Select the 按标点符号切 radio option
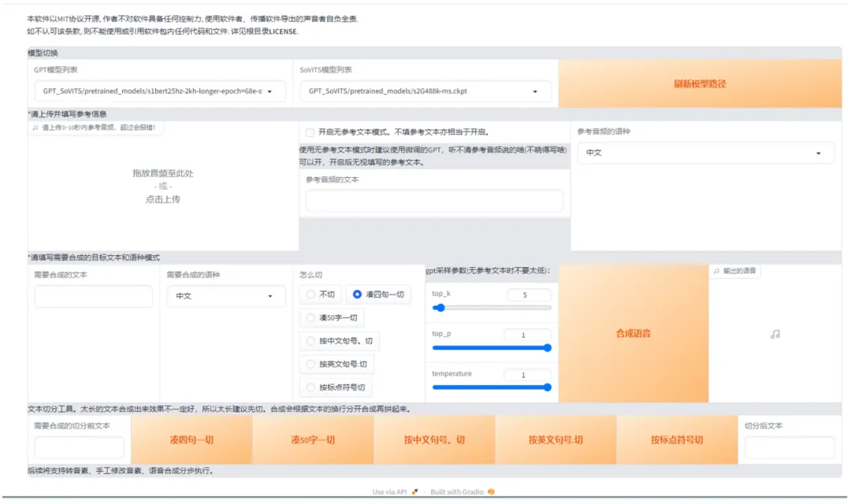 click(310, 387)
